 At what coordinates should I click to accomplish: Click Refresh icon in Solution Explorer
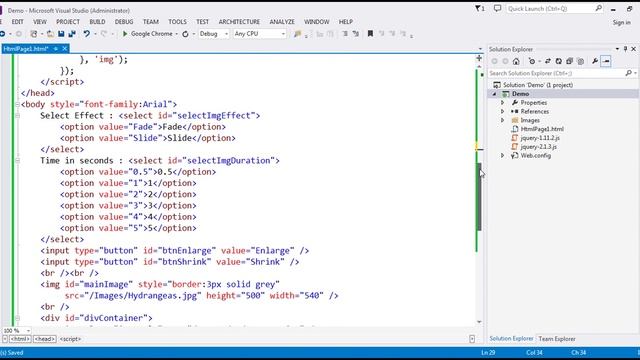coord(558,61)
